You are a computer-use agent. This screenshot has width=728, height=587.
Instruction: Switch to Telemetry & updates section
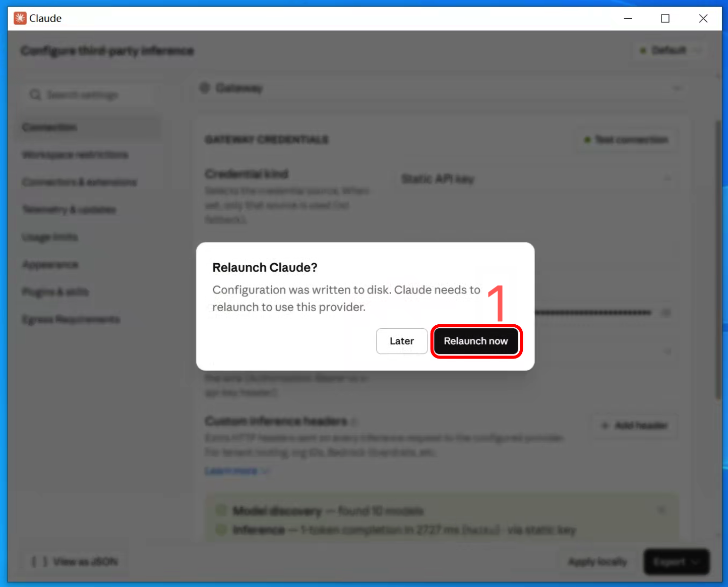[69, 210]
